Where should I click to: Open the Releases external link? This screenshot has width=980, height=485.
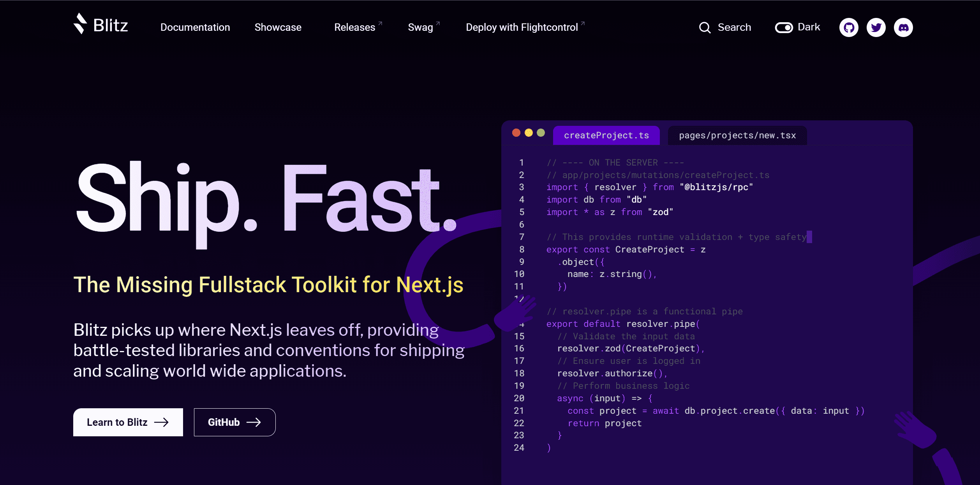pyautogui.click(x=358, y=27)
